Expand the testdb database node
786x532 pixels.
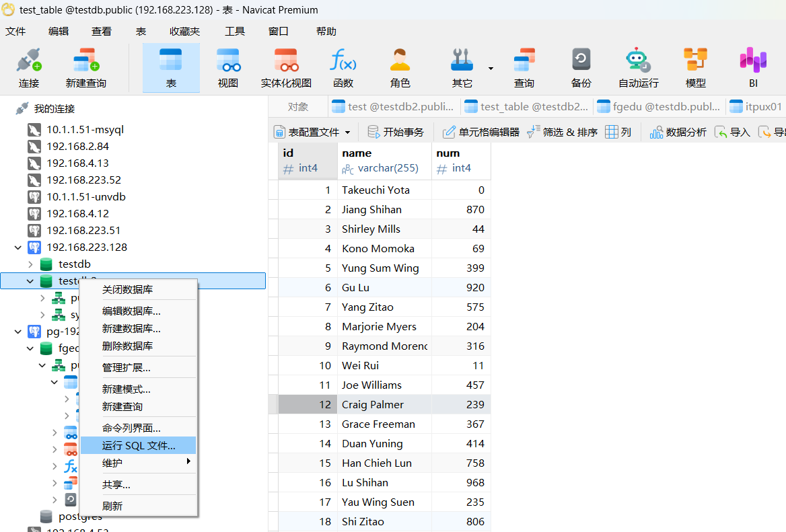[30, 264]
